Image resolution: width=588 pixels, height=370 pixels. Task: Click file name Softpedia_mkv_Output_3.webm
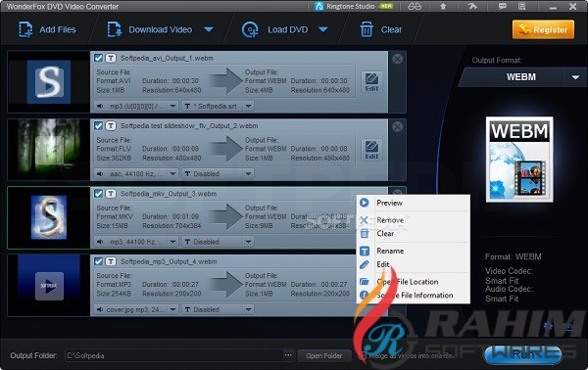tap(169, 194)
